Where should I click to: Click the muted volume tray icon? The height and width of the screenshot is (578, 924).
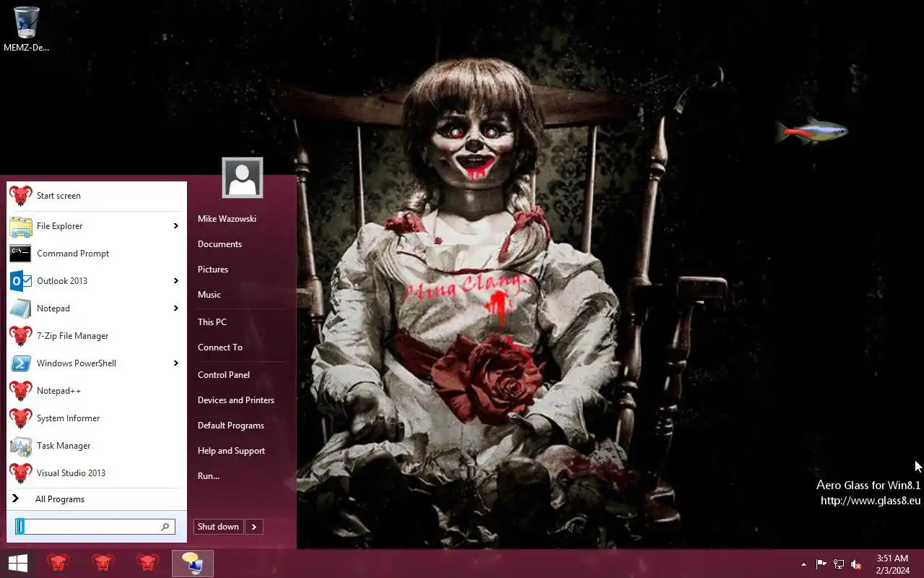(856, 564)
